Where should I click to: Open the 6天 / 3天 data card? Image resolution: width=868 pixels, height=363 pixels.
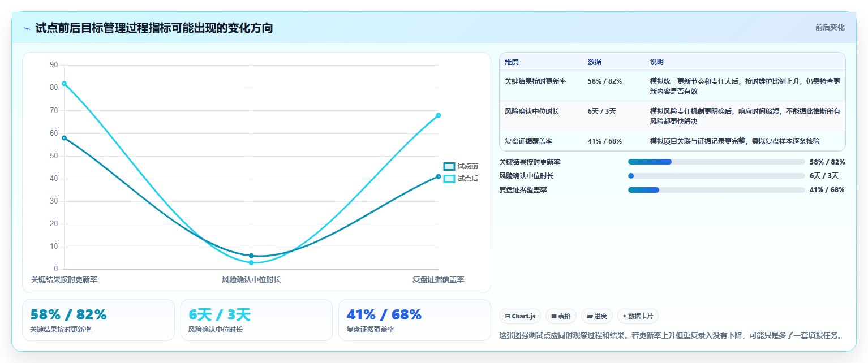[256, 320]
